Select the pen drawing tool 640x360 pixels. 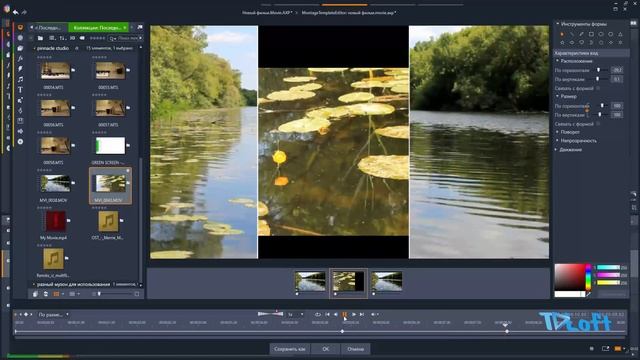pyautogui.click(x=581, y=34)
